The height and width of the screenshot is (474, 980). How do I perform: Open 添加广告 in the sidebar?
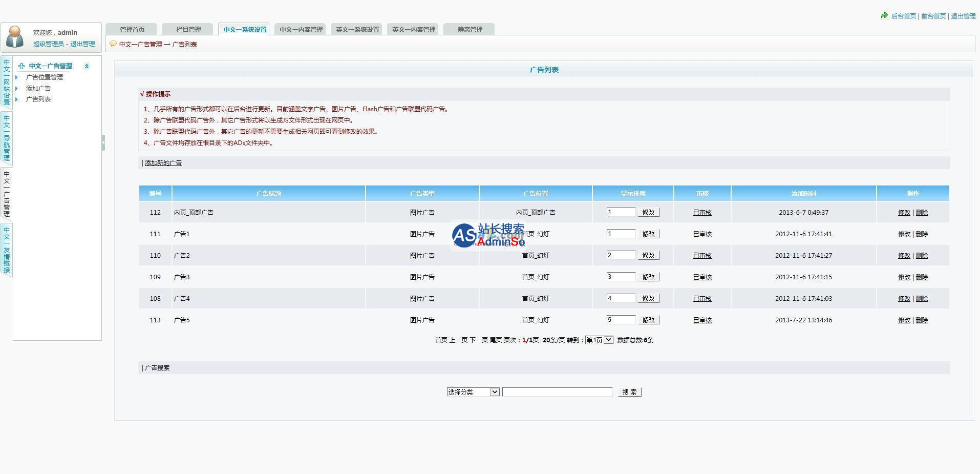point(38,89)
